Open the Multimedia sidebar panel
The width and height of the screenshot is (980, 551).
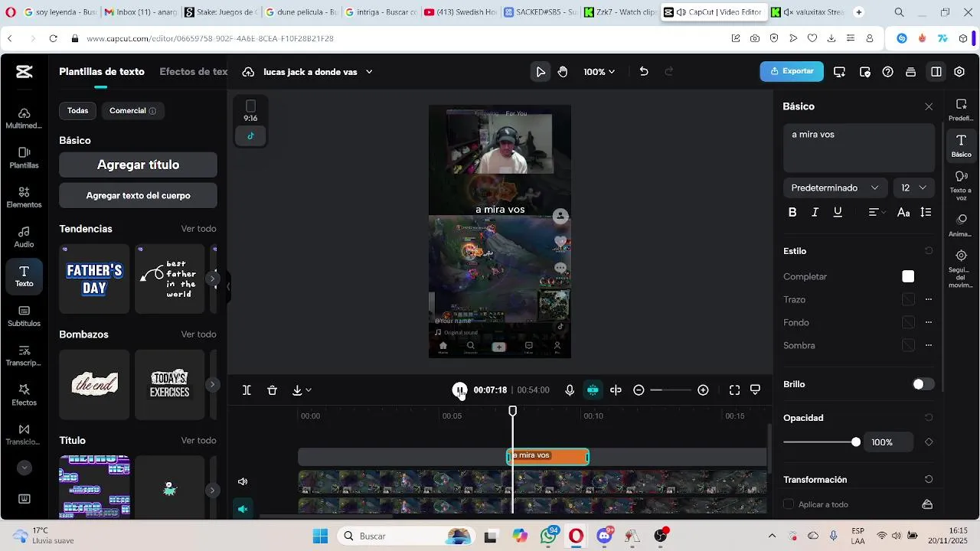coord(24,118)
